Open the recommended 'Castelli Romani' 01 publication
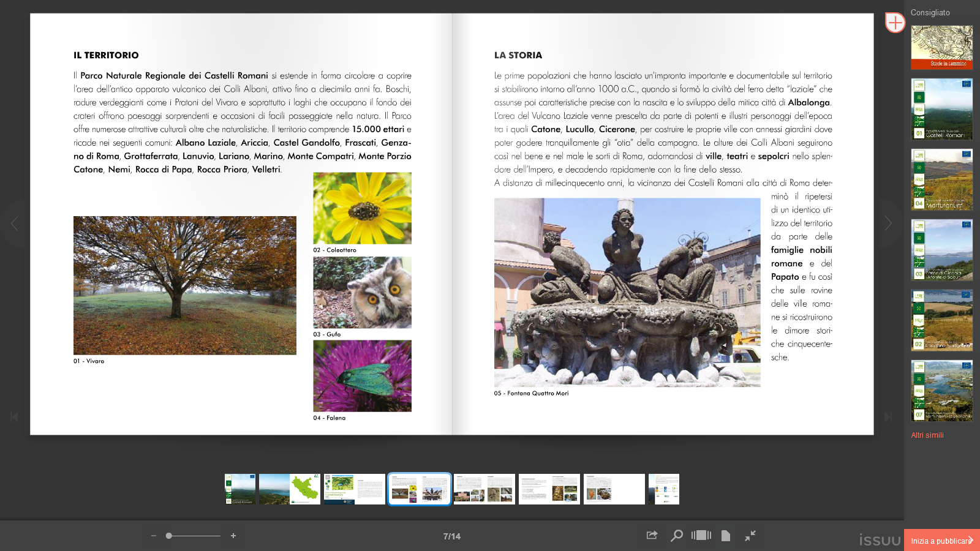Screen dimensions: 980x551 tap(941, 109)
